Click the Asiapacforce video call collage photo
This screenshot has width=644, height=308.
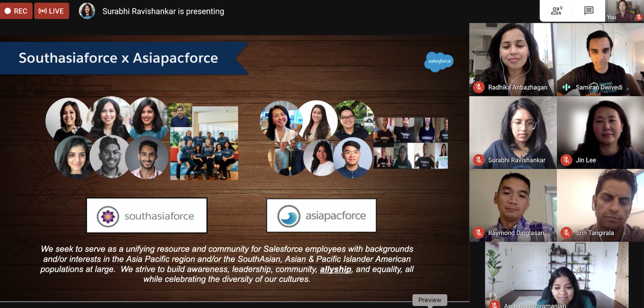pos(412,143)
